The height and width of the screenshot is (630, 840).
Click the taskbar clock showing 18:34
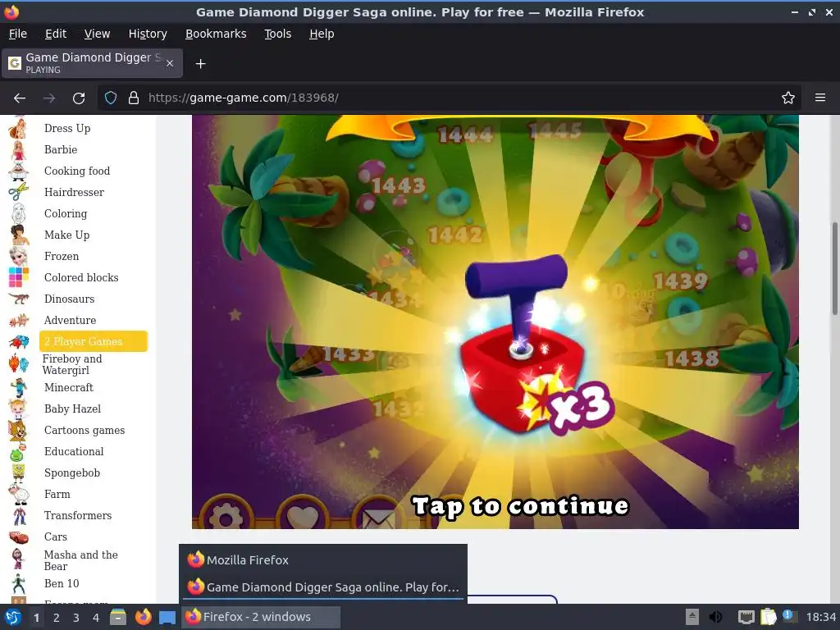(820, 617)
